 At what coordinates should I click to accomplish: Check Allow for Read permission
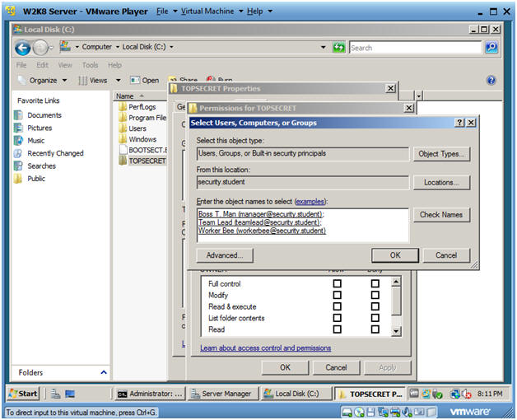pos(337,329)
